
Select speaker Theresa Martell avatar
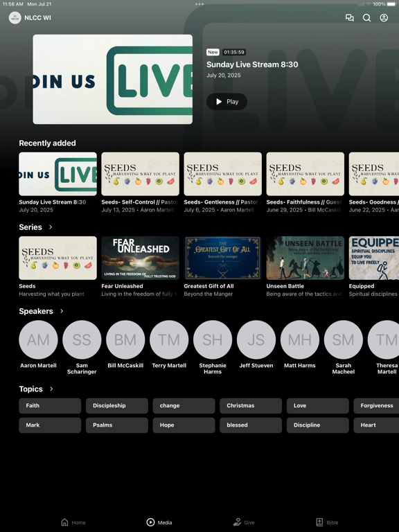click(x=383, y=339)
